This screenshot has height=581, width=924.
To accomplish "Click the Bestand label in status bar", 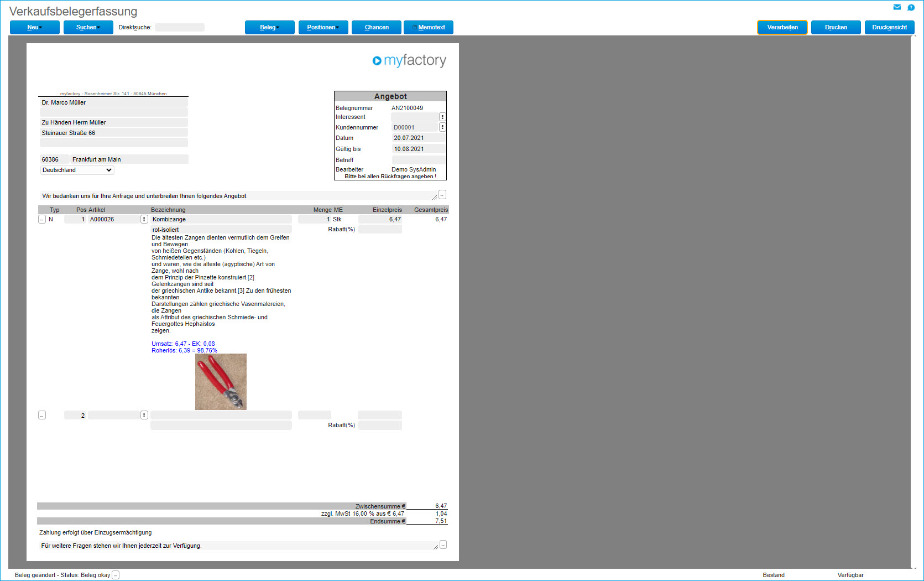I will click(774, 575).
